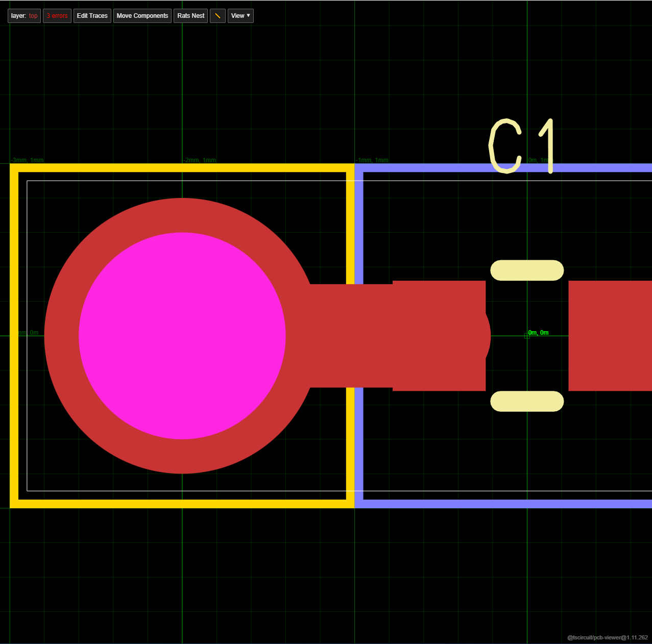Image resolution: width=652 pixels, height=644 pixels.
Task: Open the layer top selector
Action: [x=24, y=16]
